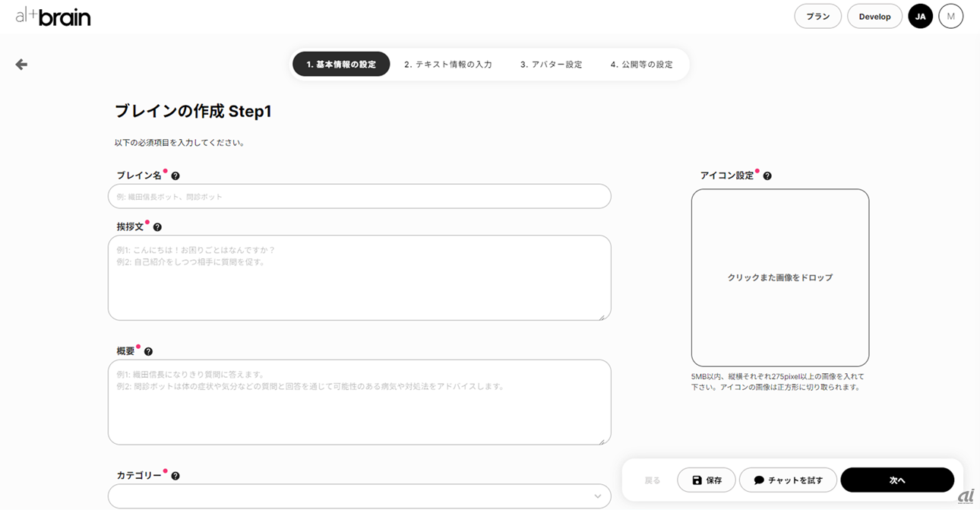Click the back arrow icon
Screen dimensions: 980x510
click(x=21, y=65)
